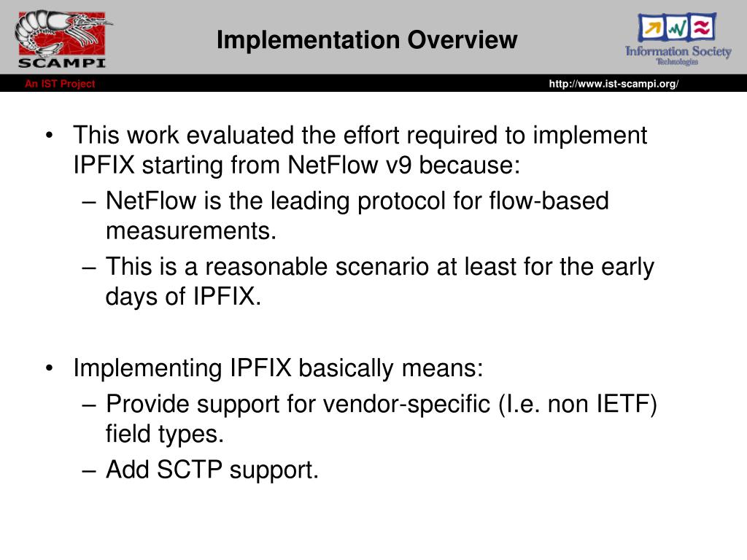Image resolution: width=747 pixels, height=560 pixels.
Task: Click the yellow arrow icon in IST logo
Action: pyautogui.click(x=651, y=27)
